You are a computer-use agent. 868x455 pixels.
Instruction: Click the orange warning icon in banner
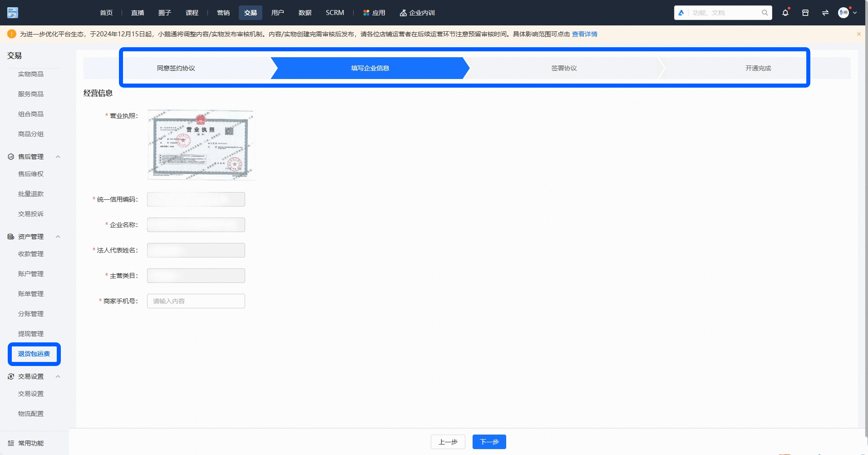click(12, 34)
